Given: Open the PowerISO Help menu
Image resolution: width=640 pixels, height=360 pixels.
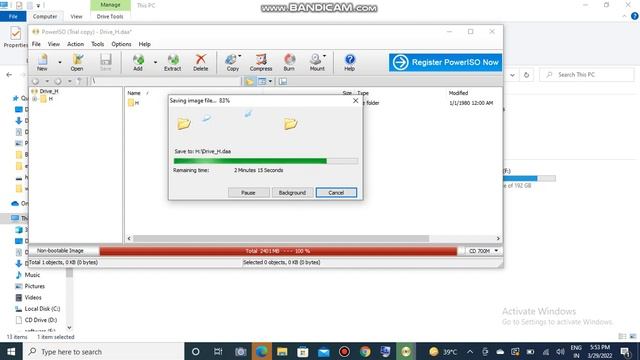Looking at the screenshot, I should point(144,44).
